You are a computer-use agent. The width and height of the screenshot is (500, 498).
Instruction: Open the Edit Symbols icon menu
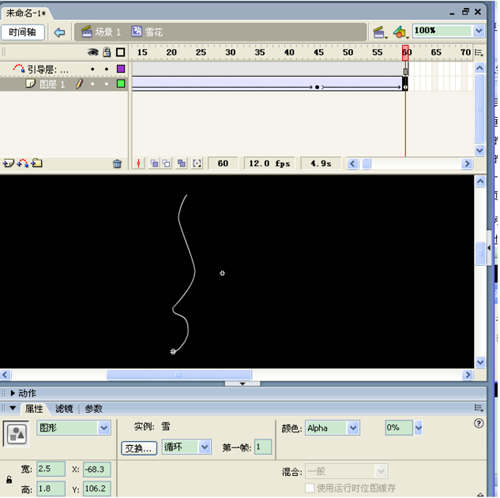[400, 32]
